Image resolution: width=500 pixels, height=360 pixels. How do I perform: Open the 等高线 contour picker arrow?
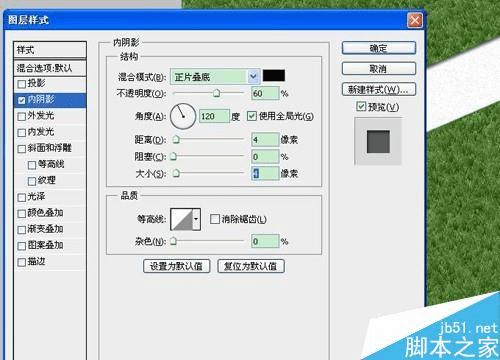point(196,219)
